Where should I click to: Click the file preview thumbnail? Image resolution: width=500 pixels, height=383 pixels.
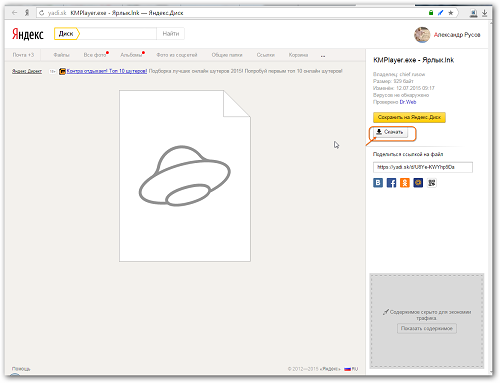click(185, 176)
